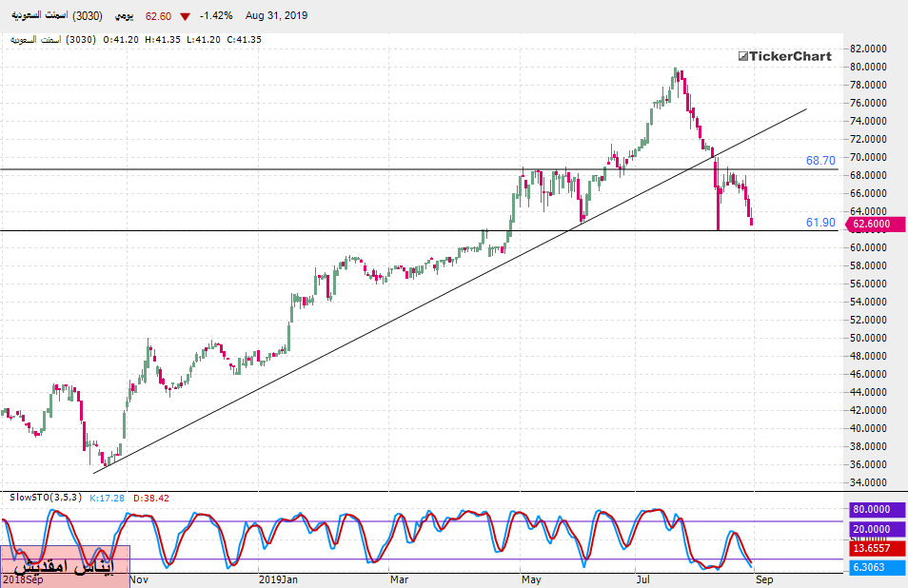The height and width of the screenshot is (588, 908).
Task: Select the 68.70 horizontal resistance line label
Action: 819,161
